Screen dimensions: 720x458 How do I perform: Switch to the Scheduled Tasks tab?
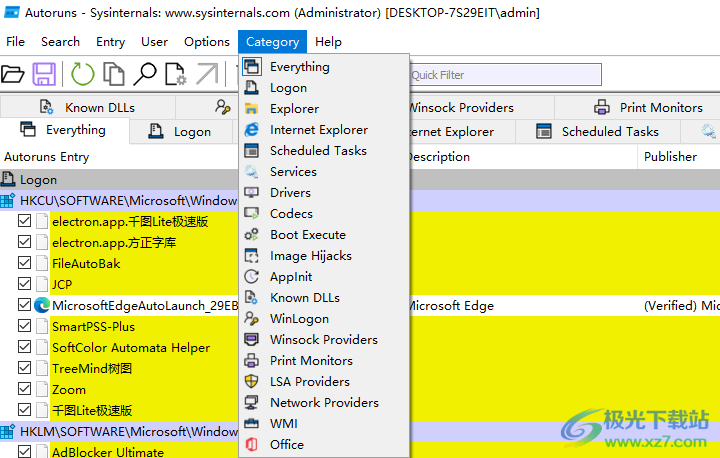click(598, 131)
